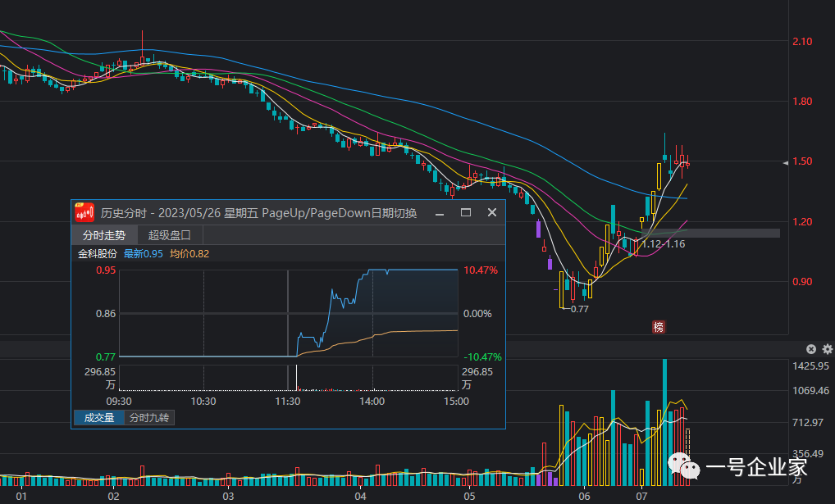Viewport: 835px width, 504px height.
Task: Enable the 分时九转 indicator button
Action: pyautogui.click(x=150, y=418)
